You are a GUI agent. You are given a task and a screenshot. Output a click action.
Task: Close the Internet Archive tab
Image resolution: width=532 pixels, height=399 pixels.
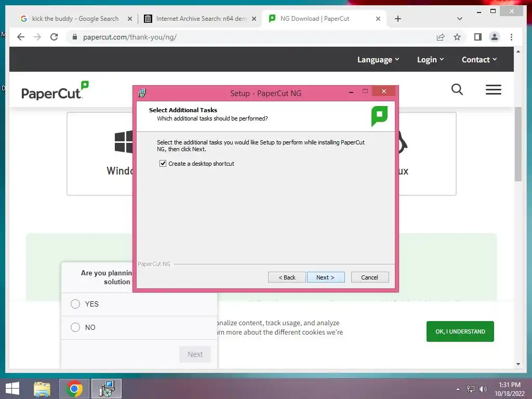tap(254, 19)
